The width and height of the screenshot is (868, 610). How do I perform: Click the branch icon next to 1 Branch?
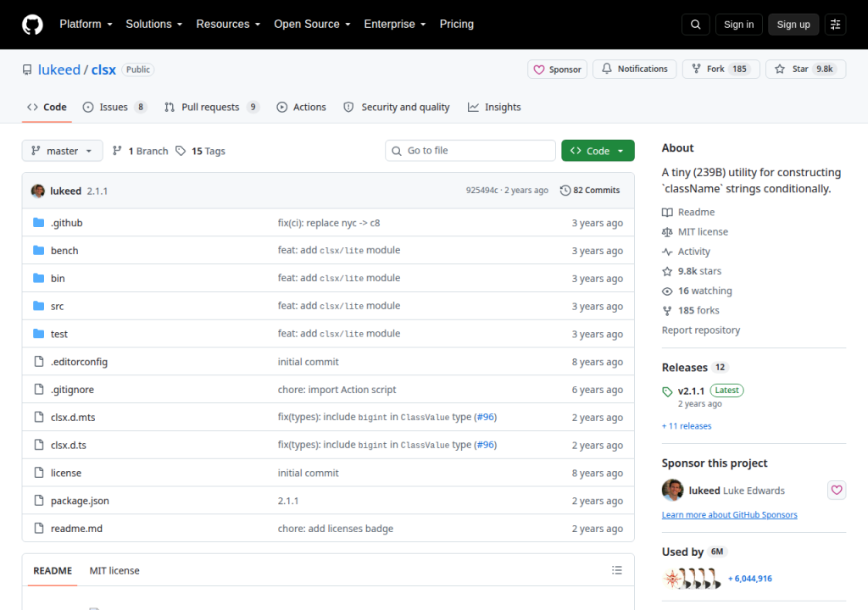click(117, 151)
